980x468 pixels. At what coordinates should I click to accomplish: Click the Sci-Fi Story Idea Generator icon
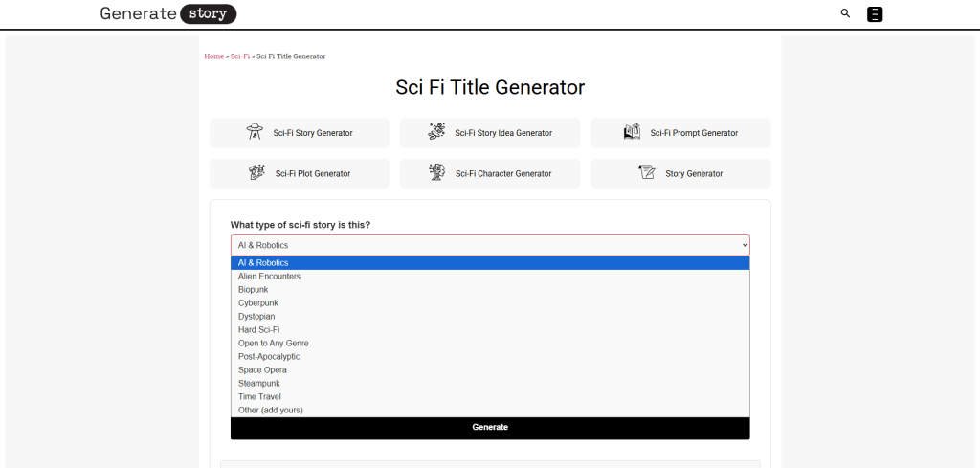point(436,132)
